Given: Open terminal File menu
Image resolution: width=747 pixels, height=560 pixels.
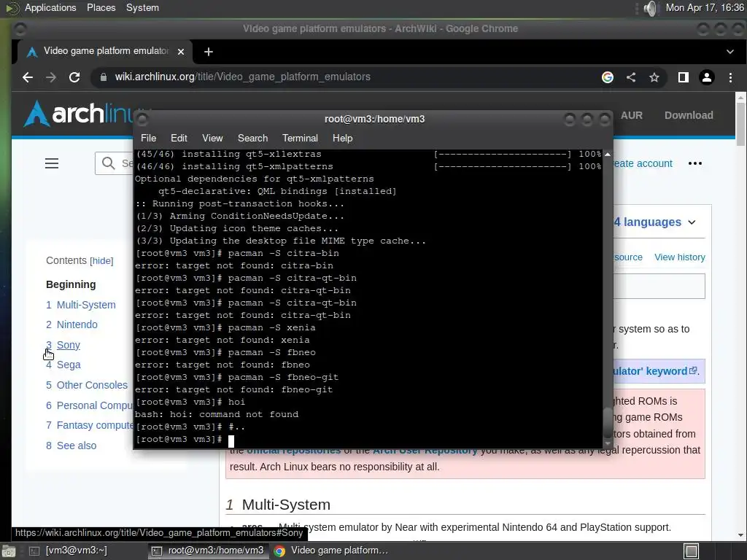Looking at the screenshot, I should (148, 138).
